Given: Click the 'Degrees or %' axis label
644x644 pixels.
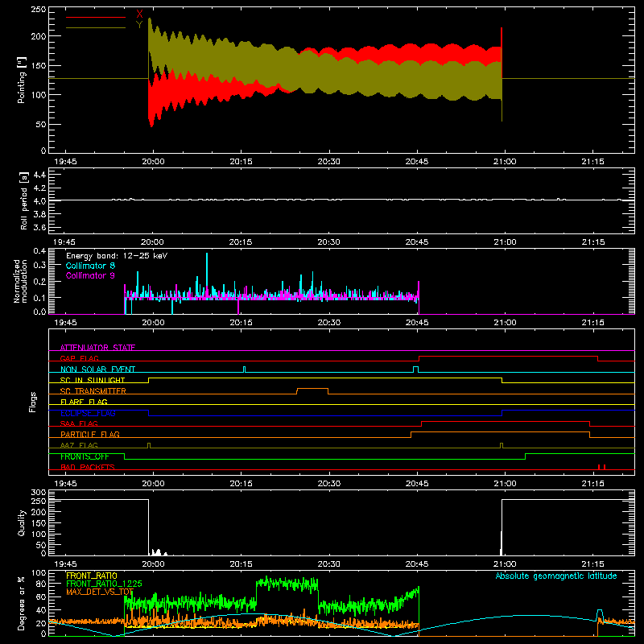Looking at the screenshot, I should point(22,603).
